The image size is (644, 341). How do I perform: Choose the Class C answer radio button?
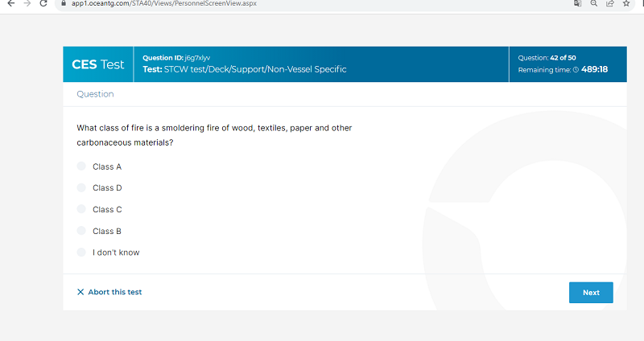(81, 209)
